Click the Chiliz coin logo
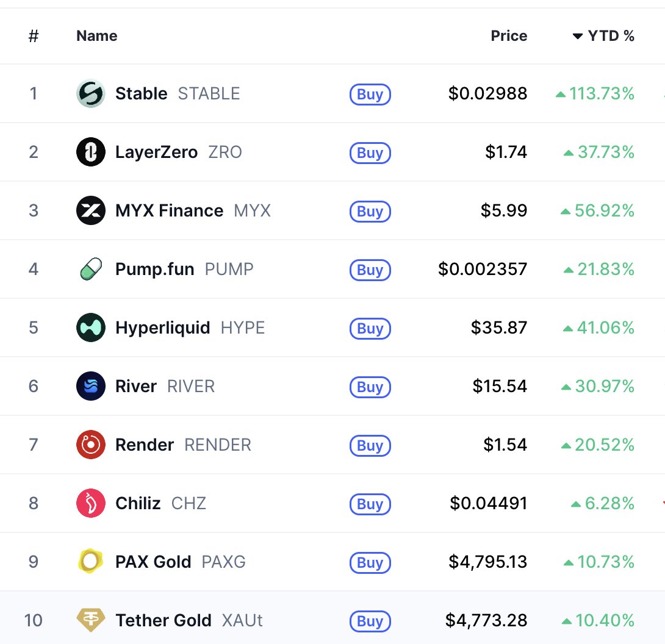This screenshot has height=644, width=665. click(91, 504)
